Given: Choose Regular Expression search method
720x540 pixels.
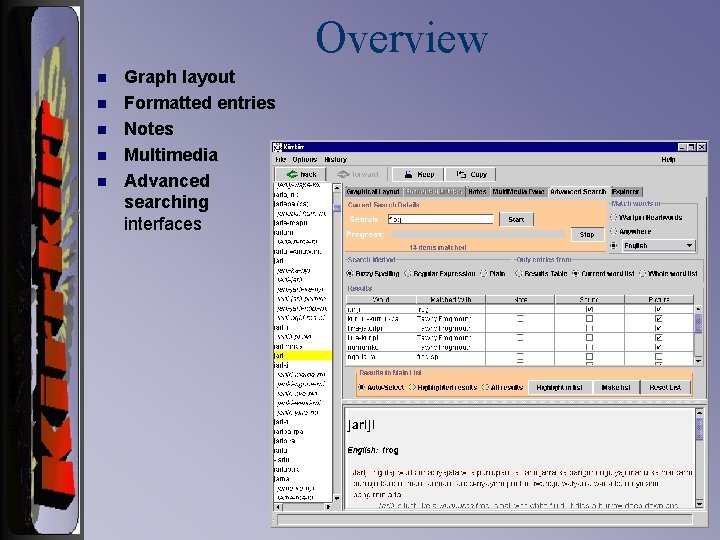Looking at the screenshot, I should tap(407, 274).
